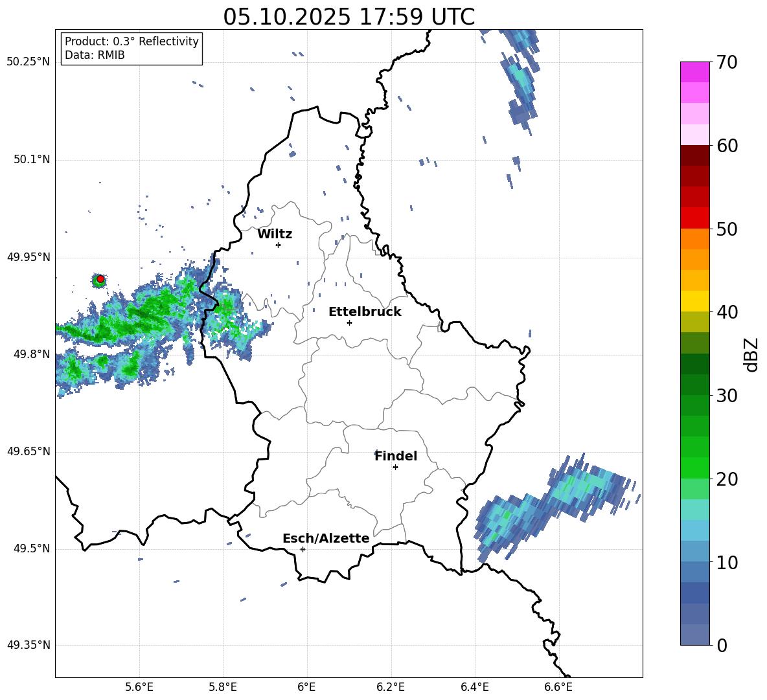
Task: Click the 49.8°N latitude tick label
Action: pyautogui.click(x=31, y=354)
